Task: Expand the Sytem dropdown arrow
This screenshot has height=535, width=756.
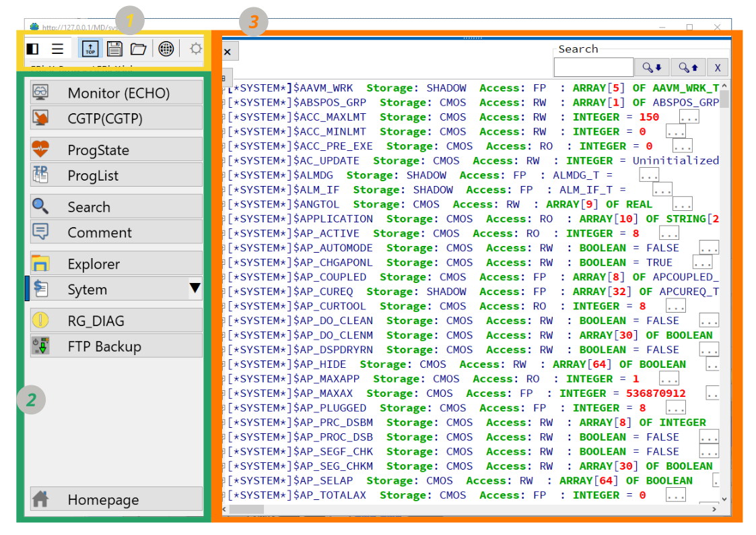Action: tap(195, 289)
